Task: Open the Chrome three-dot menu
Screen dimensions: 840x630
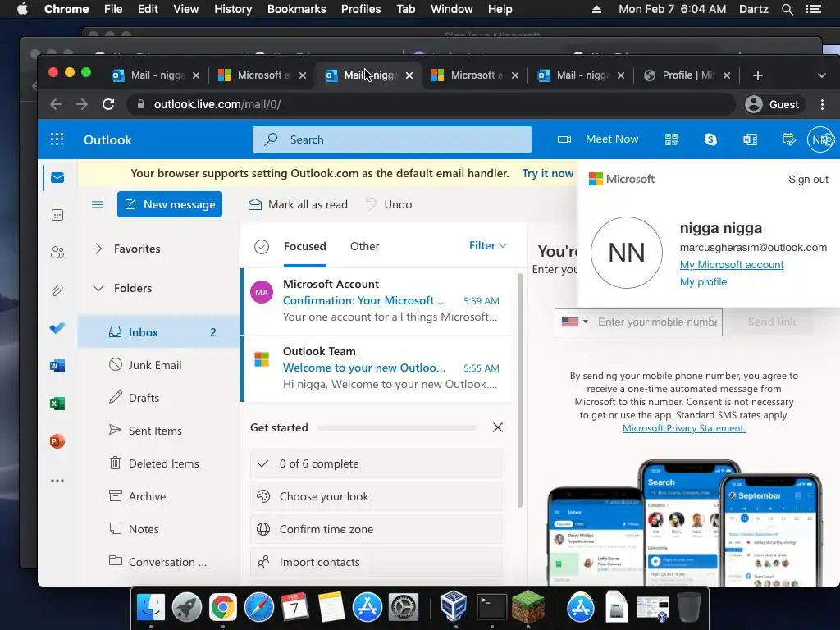Action: pos(822,104)
